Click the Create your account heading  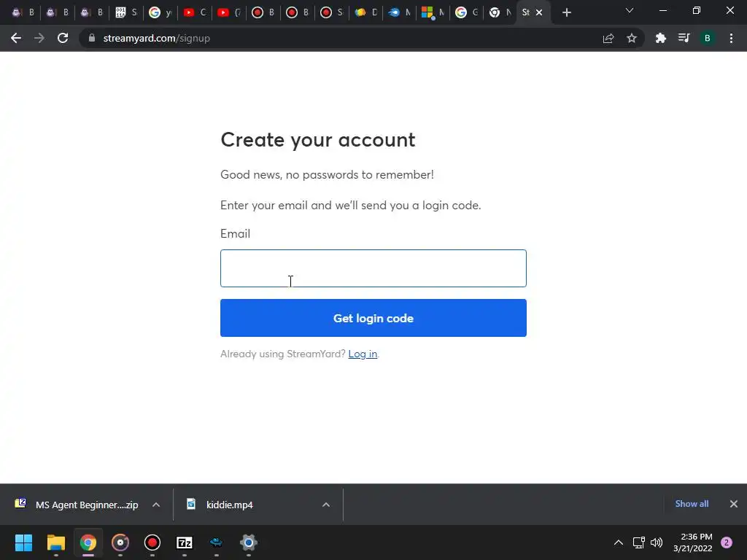pyautogui.click(x=318, y=140)
